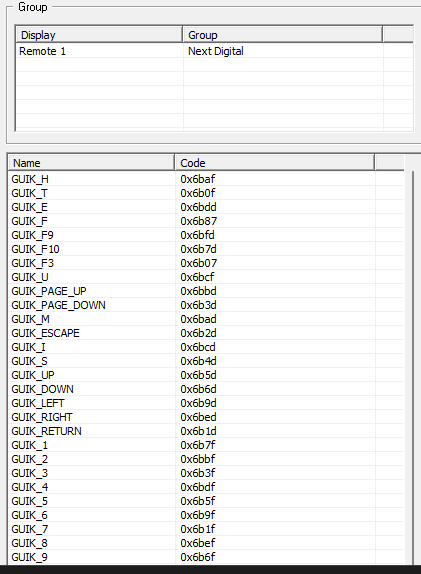This screenshot has width=421, height=574.
Task: Click the Display column header
Action: [99, 35]
